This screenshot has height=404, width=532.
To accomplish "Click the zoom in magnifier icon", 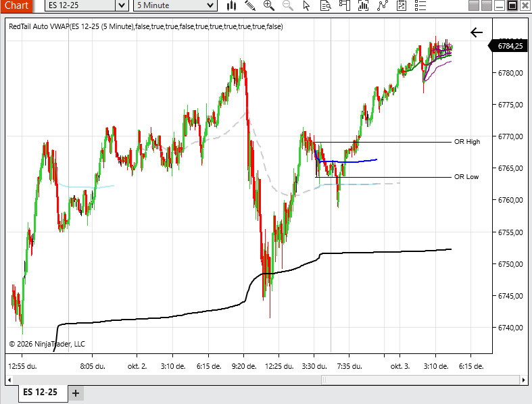I will pyautogui.click(x=269, y=5).
